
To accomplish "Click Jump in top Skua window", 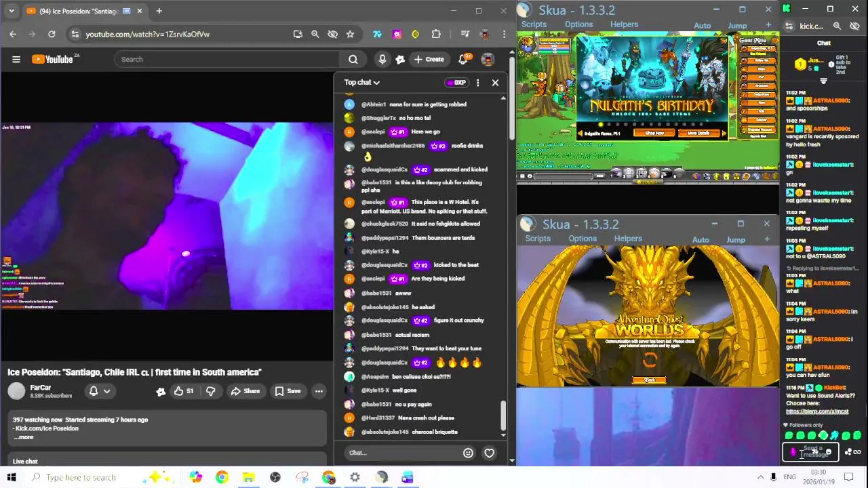I will tap(737, 26).
